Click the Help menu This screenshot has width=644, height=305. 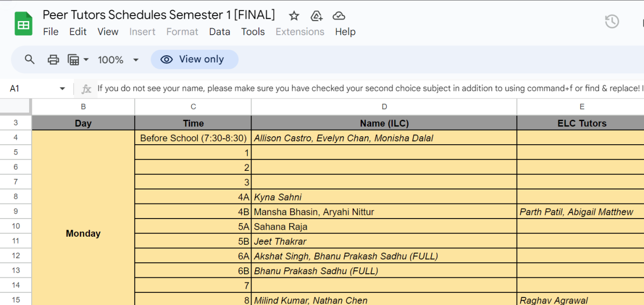pos(345,32)
